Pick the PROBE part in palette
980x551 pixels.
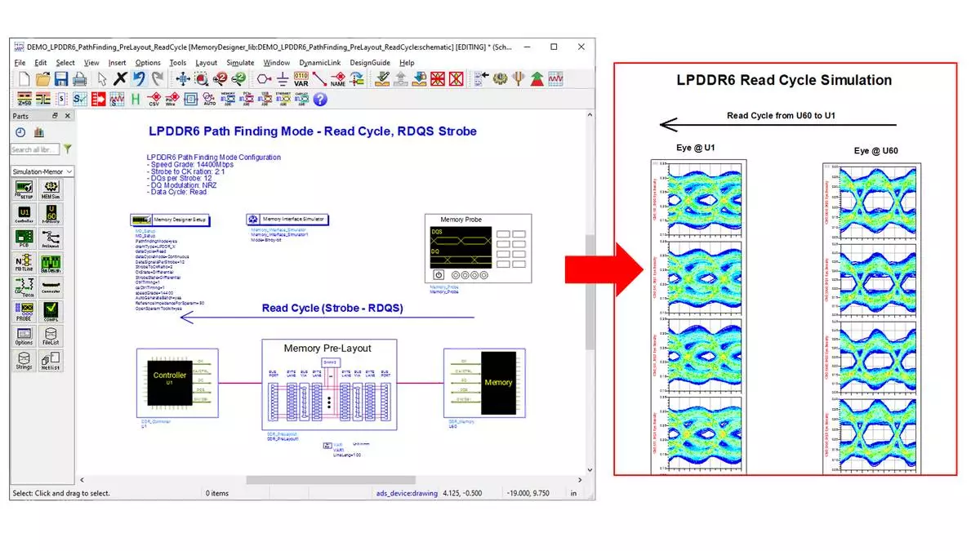24,311
